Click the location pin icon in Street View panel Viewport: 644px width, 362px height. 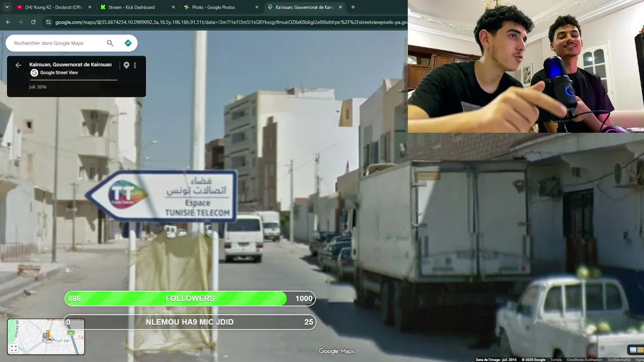tap(126, 65)
